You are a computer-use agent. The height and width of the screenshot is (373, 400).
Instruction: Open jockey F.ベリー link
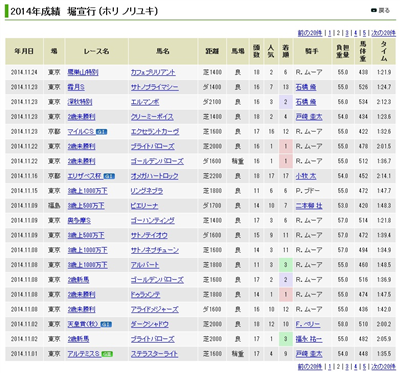tap(308, 324)
